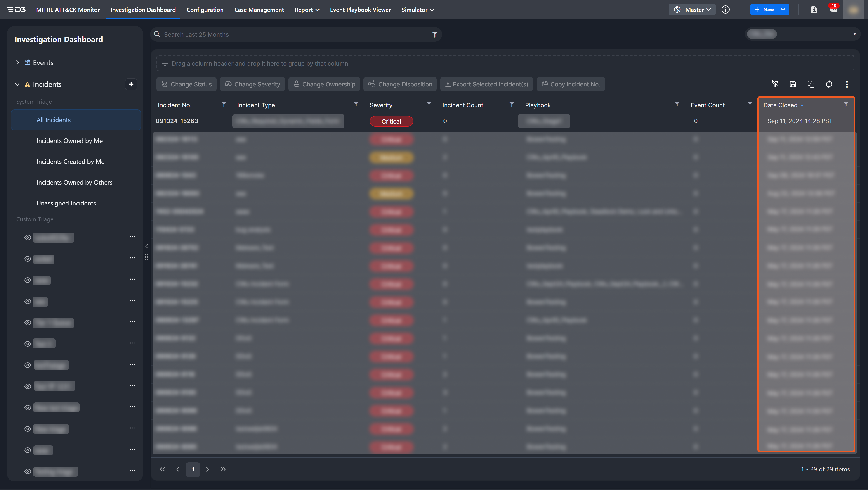This screenshot has width=868, height=490.
Task: Click the info circle icon in header
Action: pyautogui.click(x=725, y=10)
